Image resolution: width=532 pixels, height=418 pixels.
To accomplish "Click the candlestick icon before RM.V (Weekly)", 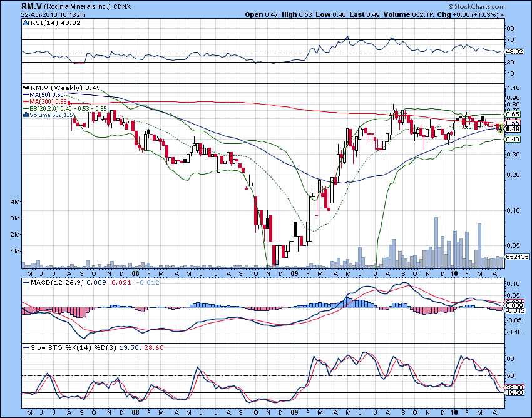I will [26, 88].
